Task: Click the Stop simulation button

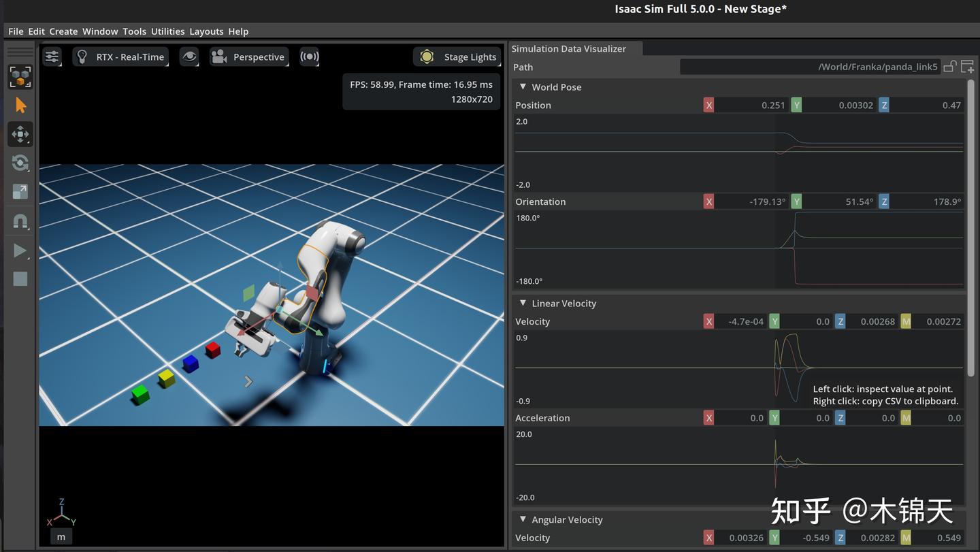Action: coord(20,278)
